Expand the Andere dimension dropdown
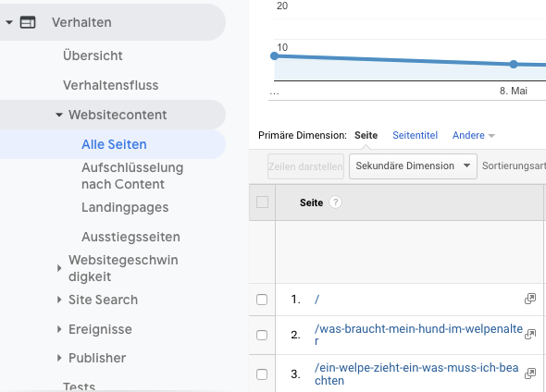546x392 pixels. click(x=474, y=135)
